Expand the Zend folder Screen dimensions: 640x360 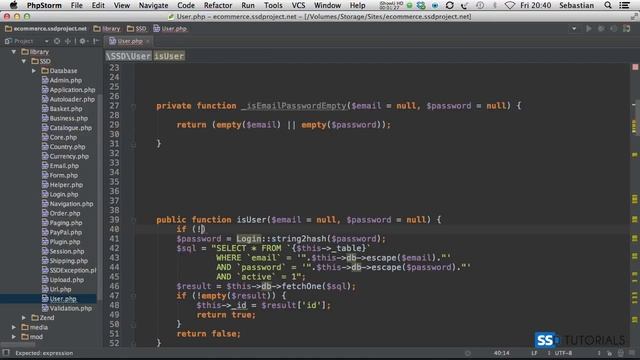click(24, 318)
